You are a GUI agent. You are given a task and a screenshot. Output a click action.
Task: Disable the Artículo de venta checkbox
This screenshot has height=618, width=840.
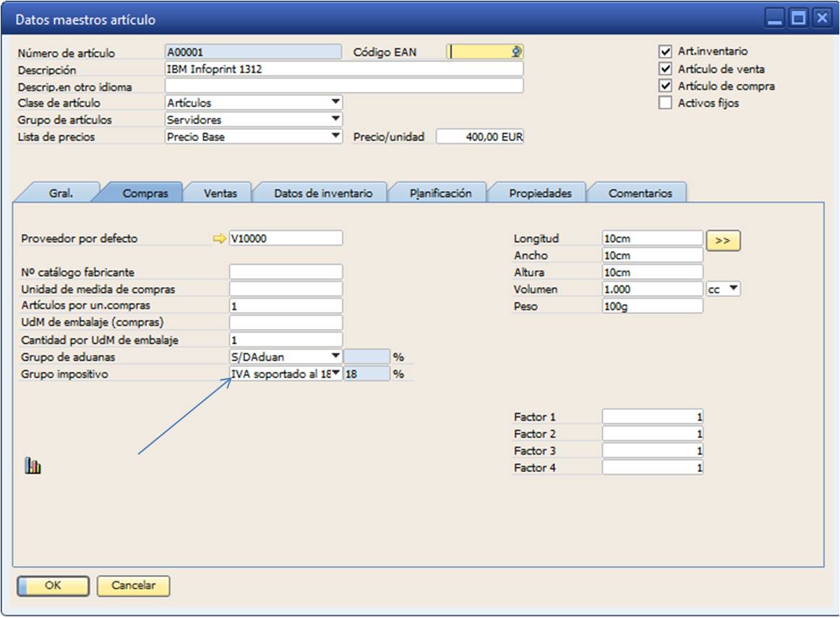(664, 68)
